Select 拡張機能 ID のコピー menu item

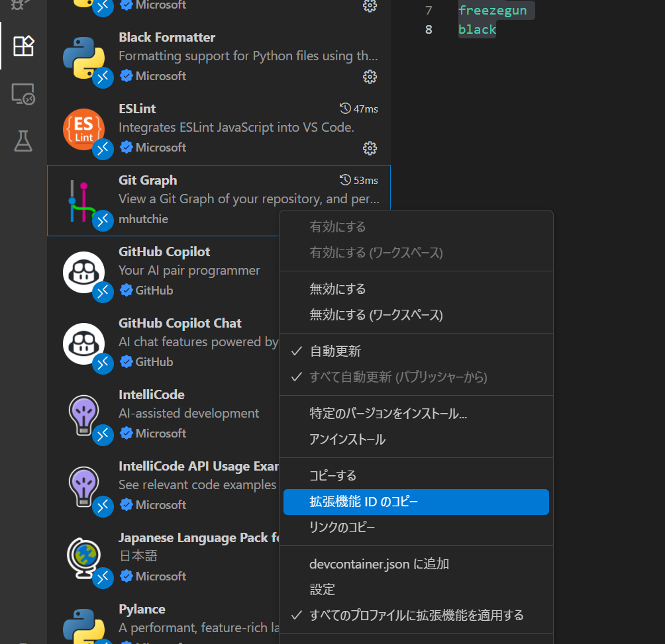[416, 502]
